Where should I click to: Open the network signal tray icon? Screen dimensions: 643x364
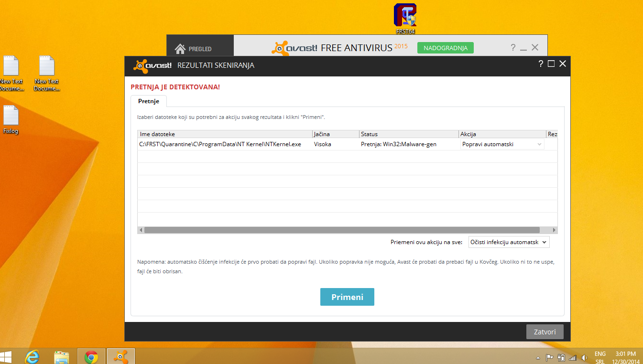pyautogui.click(x=573, y=357)
